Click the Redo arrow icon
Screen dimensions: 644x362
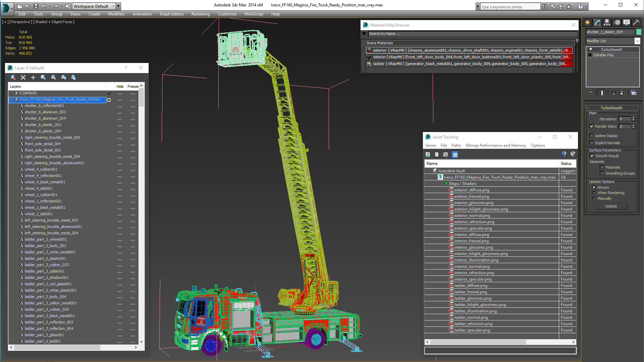point(55,6)
